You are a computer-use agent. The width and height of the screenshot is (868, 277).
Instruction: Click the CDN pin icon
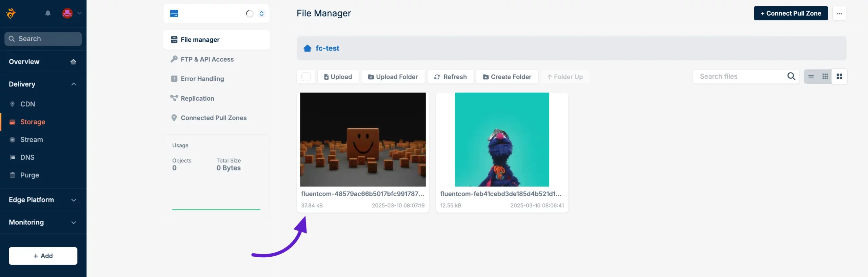(13, 104)
